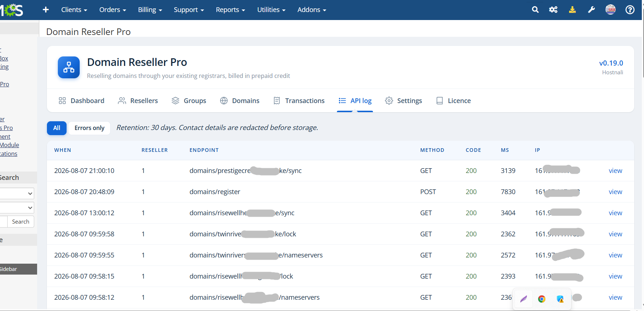The width and height of the screenshot is (644, 311).
Task: Click the ENDPOINT column header
Action: (204, 150)
